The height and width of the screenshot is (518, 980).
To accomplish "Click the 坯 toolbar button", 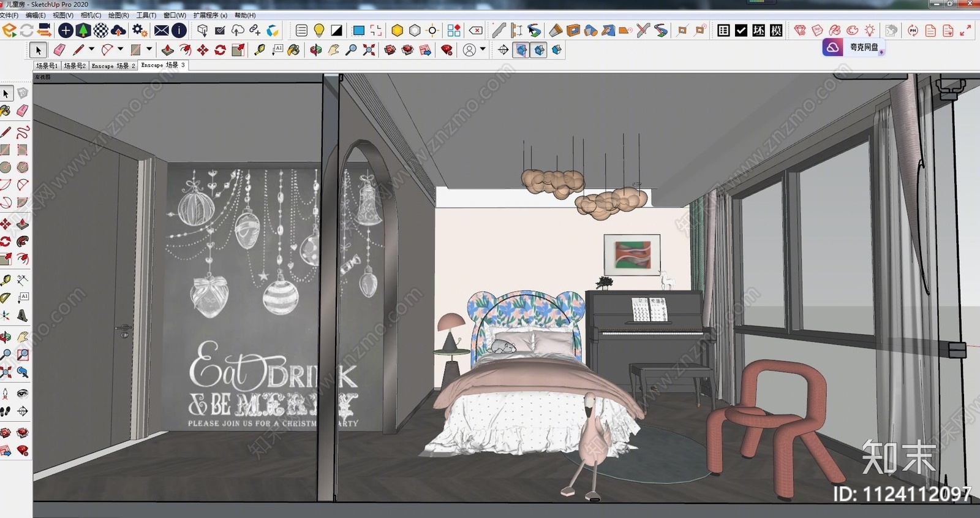I will click(x=759, y=30).
